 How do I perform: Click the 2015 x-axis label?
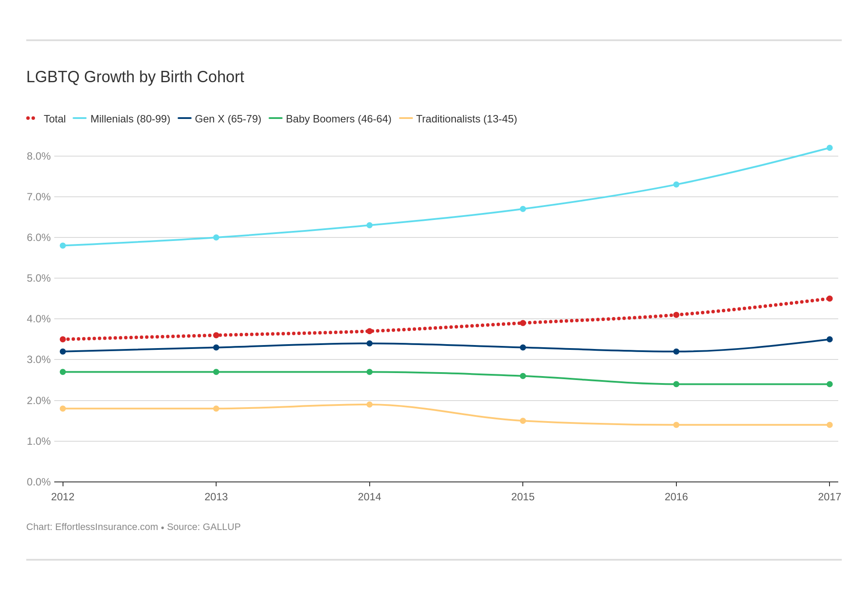point(523,497)
